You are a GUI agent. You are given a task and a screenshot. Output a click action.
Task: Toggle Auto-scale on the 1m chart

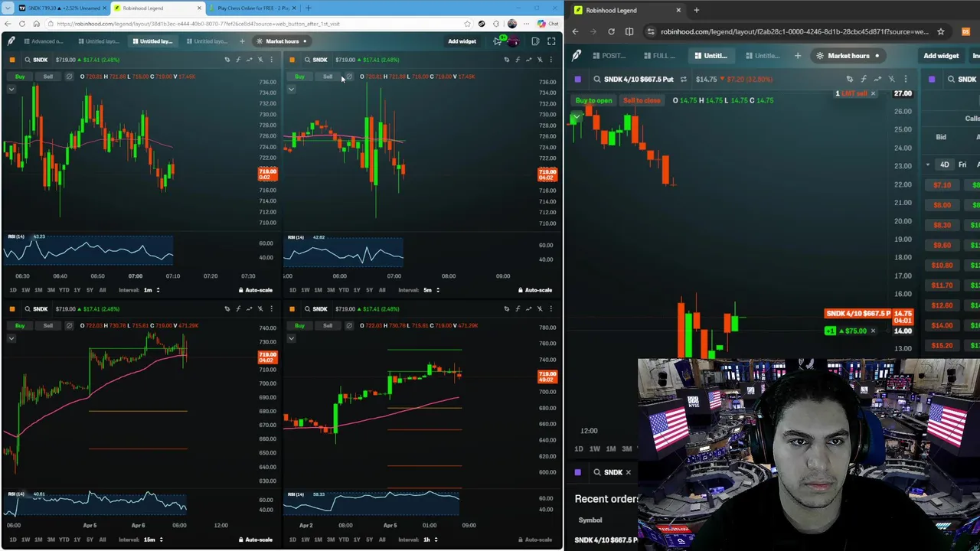(x=255, y=290)
